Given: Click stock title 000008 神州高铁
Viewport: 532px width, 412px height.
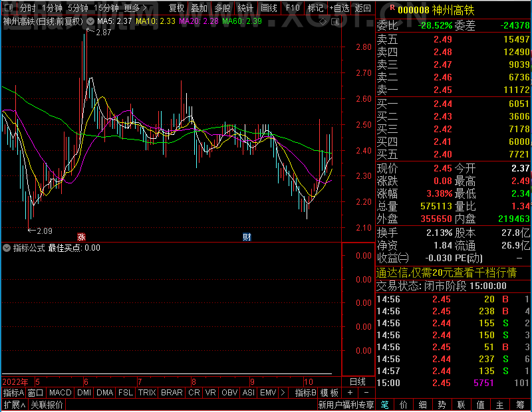Looking at the screenshot, I should [436, 10].
